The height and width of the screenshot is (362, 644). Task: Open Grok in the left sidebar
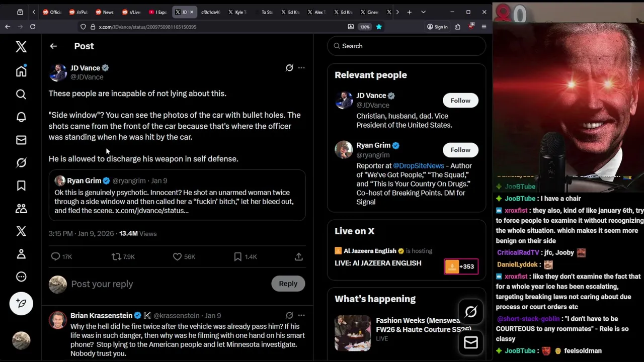point(21,162)
